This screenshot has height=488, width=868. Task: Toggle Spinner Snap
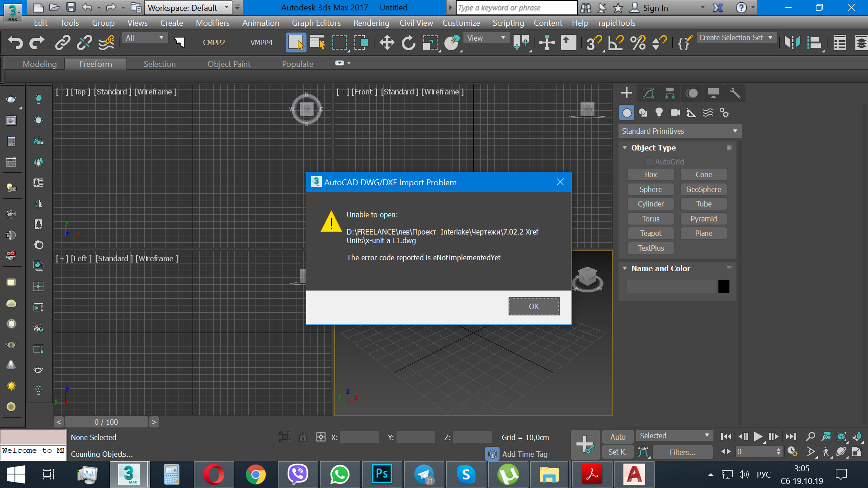659,43
